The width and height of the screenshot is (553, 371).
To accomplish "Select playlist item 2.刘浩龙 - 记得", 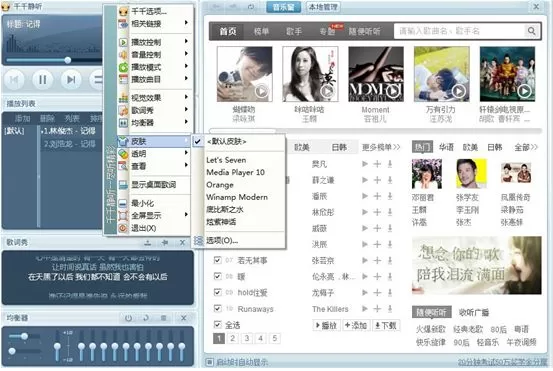I will 70,144.
